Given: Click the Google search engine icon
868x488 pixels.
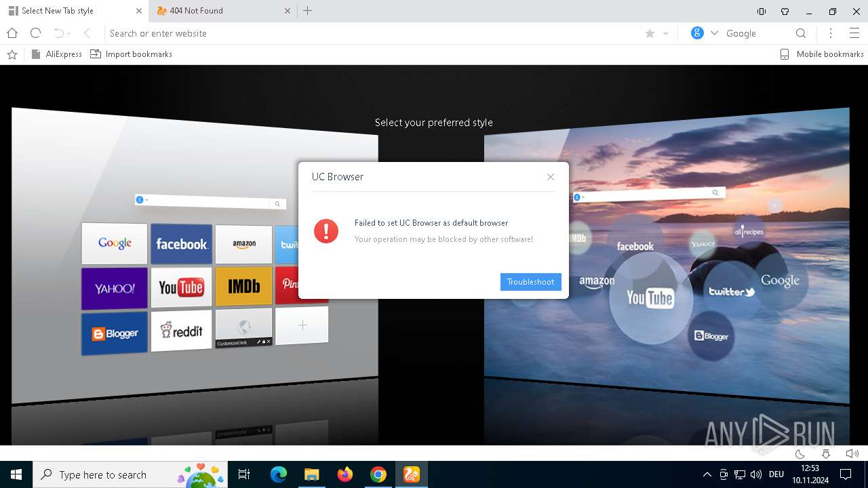Looking at the screenshot, I should point(697,33).
